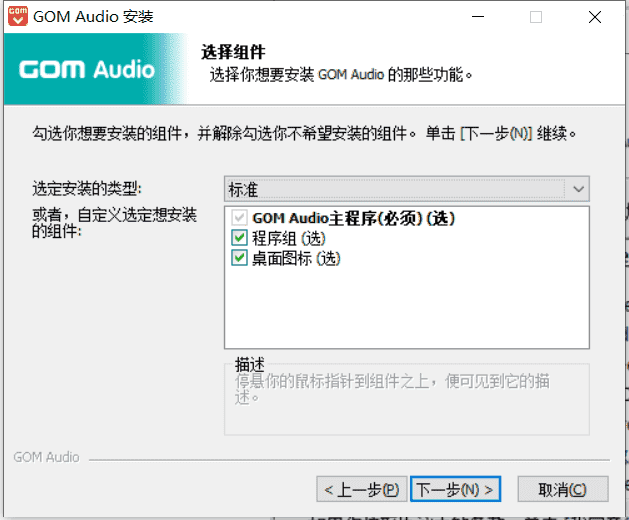Image resolution: width=629 pixels, height=520 pixels.
Task: Select the 桌面图标 (选) list row label
Action: coord(296,258)
